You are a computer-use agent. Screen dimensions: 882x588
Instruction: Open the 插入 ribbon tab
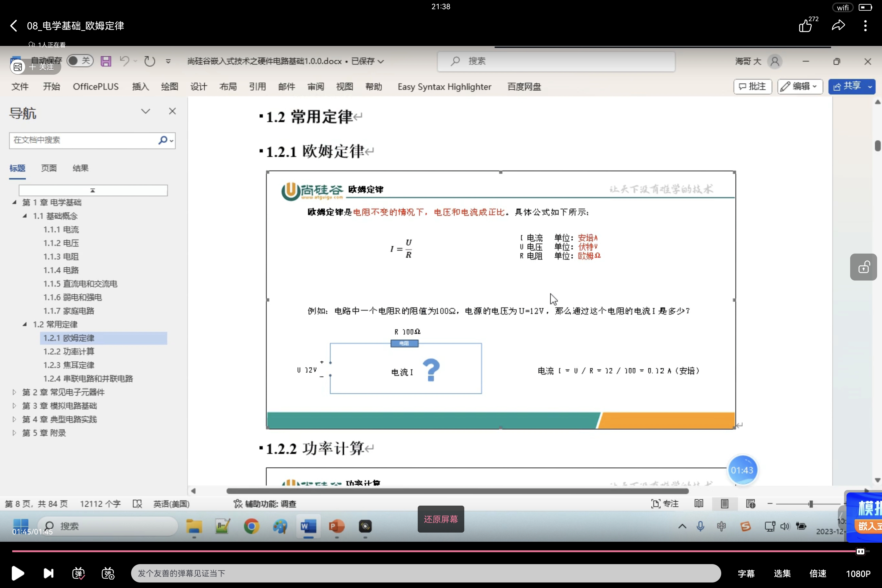141,87
